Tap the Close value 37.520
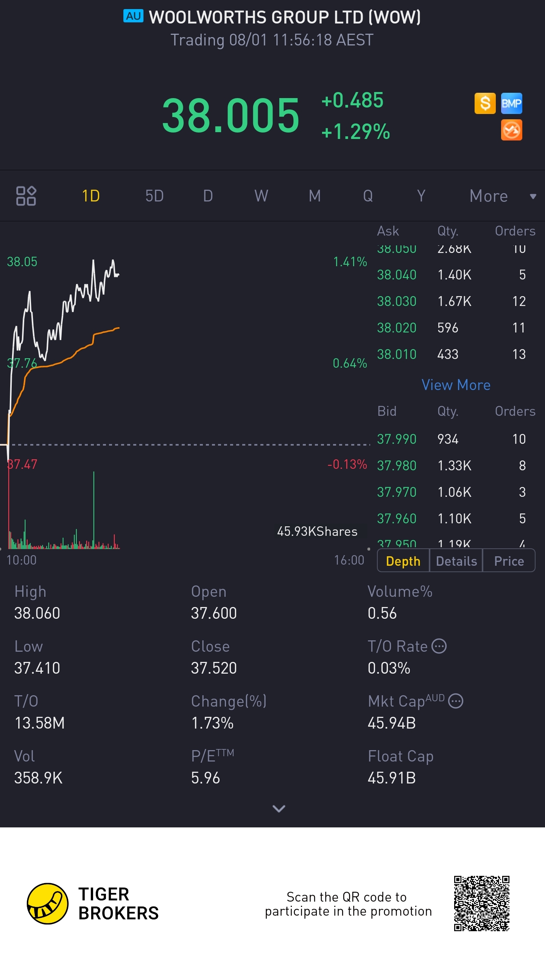The width and height of the screenshot is (545, 980). 214,668
